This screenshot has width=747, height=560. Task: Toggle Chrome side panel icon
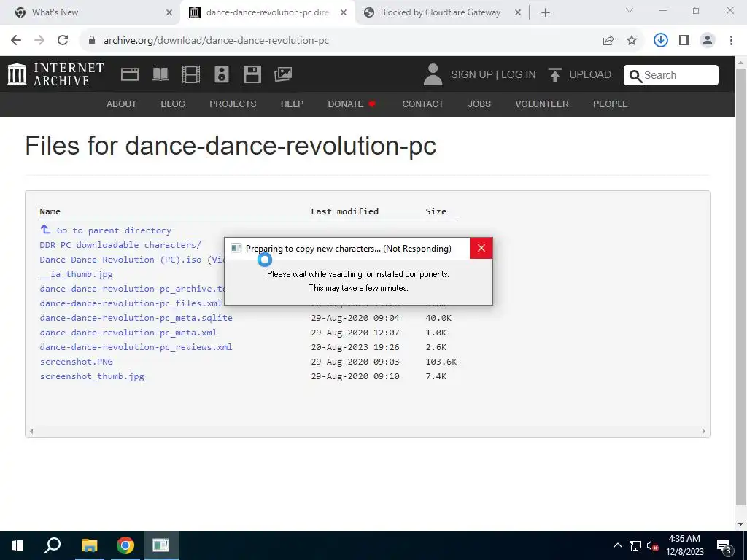point(684,41)
